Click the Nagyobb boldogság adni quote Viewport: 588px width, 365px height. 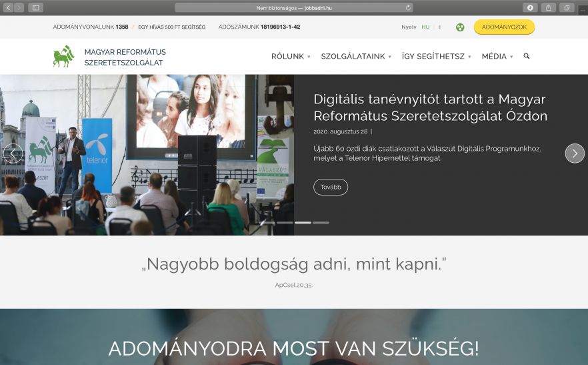tap(293, 264)
